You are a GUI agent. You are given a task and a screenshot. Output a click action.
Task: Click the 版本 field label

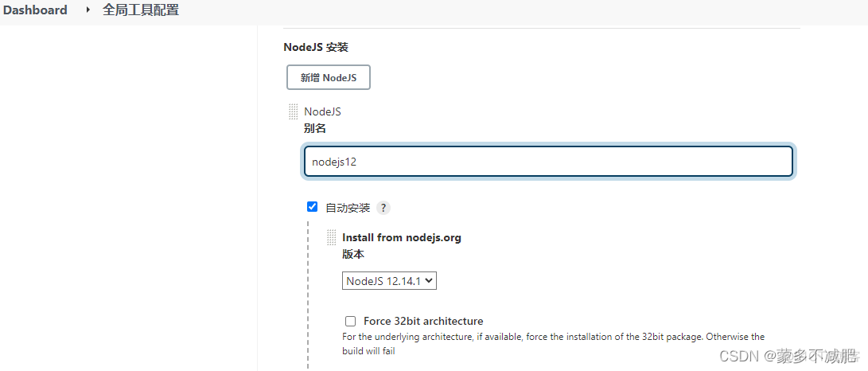[353, 254]
